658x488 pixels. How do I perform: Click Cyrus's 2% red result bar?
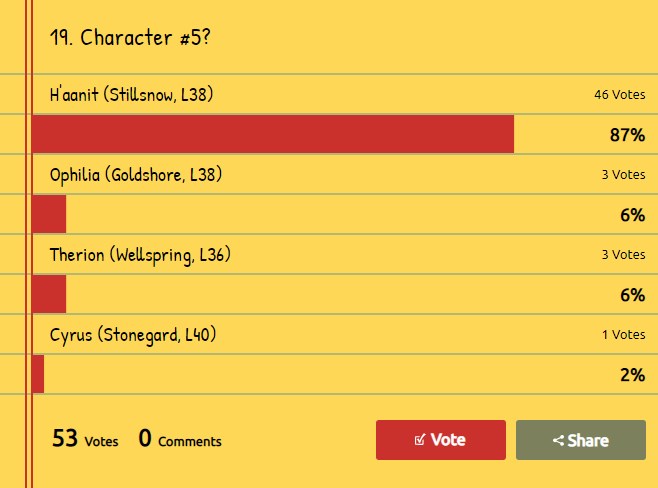point(38,374)
